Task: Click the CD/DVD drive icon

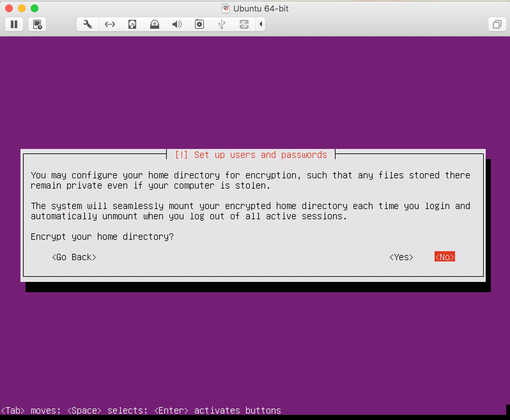Action: [155, 24]
